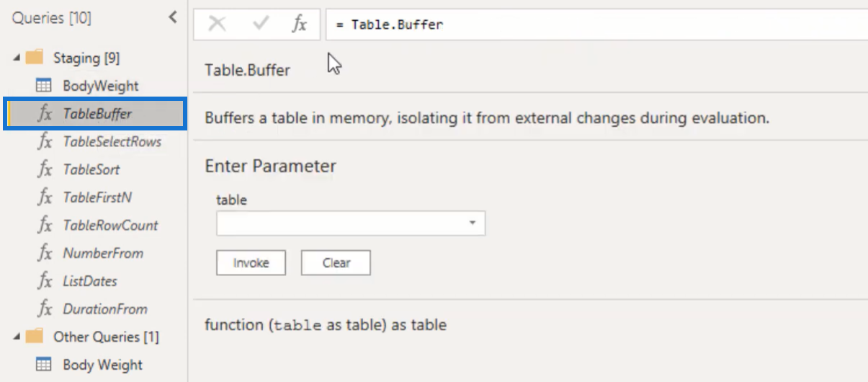Click the Clear button
868x382 pixels.
click(336, 263)
